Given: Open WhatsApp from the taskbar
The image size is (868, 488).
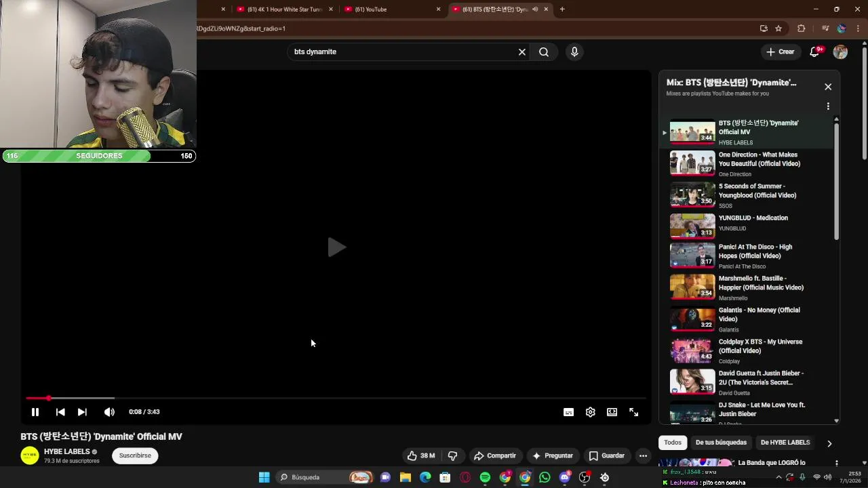Looking at the screenshot, I should [x=545, y=477].
